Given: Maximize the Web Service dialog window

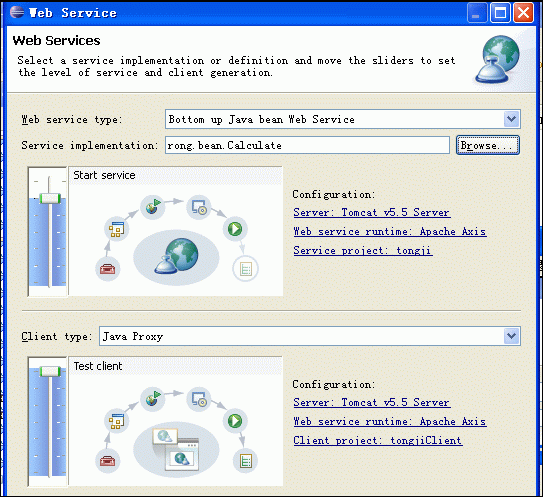Looking at the screenshot, I should 500,13.
